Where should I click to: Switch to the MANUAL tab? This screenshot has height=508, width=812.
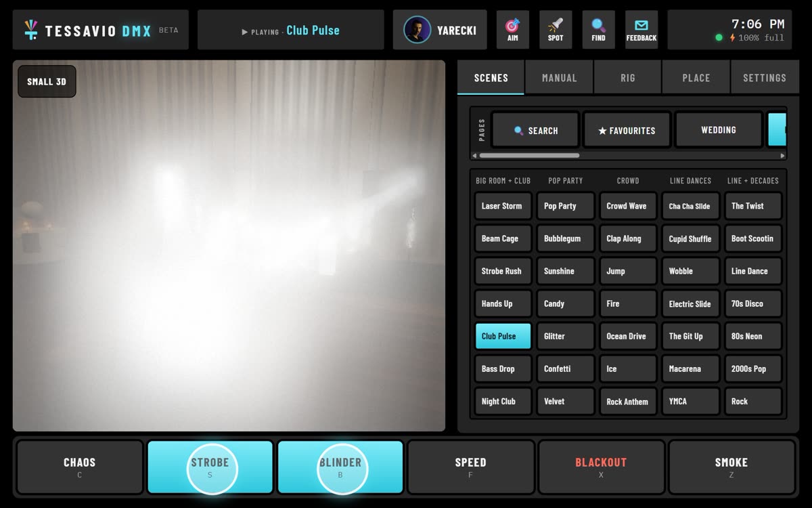(x=559, y=77)
